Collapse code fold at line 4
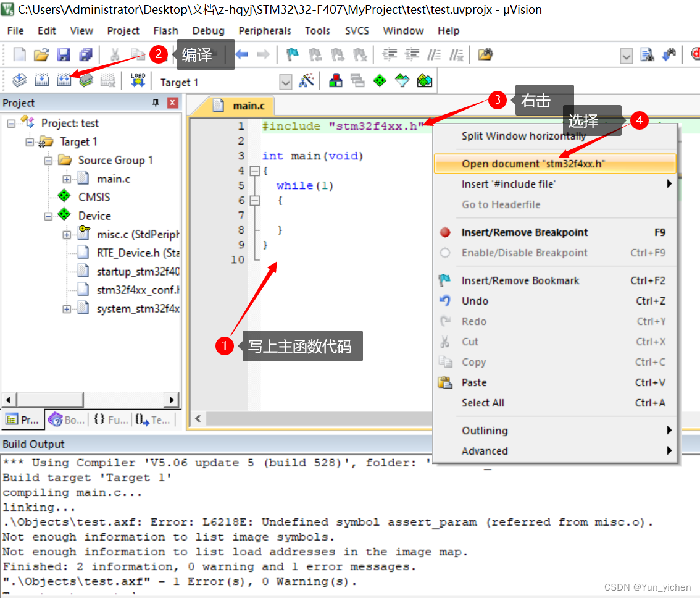This screenshot has width=700, height=598. click(x=254, y=171)
